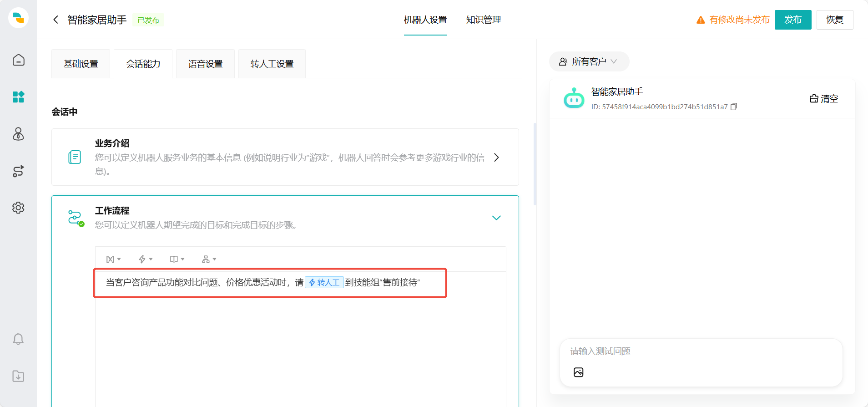Screen dimensions: 868x407
Task: Open the 语音设置 tab
Action: [x=206, y=64]
